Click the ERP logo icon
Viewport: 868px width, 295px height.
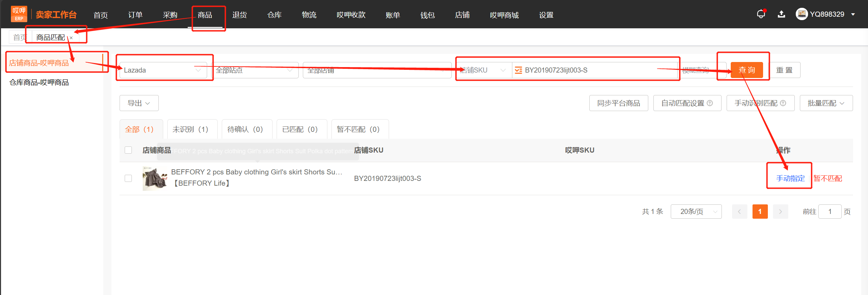pos(19,14)
